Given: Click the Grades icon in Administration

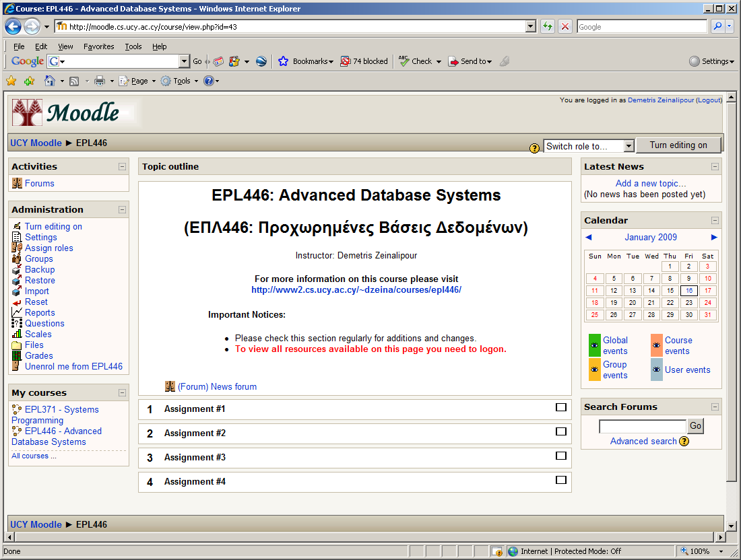Looking at the screenshot, I should click(17, 355).
